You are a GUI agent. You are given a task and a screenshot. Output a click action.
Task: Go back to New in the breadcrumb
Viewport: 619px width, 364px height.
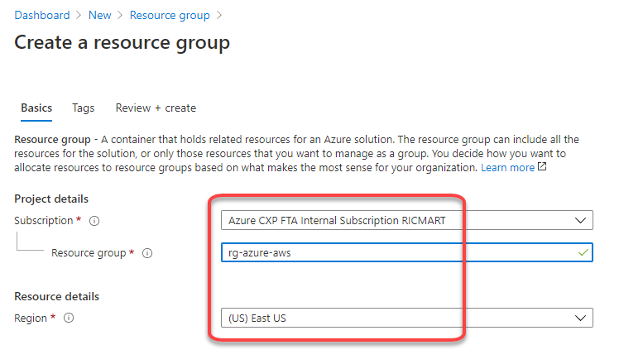click(99, 16)
